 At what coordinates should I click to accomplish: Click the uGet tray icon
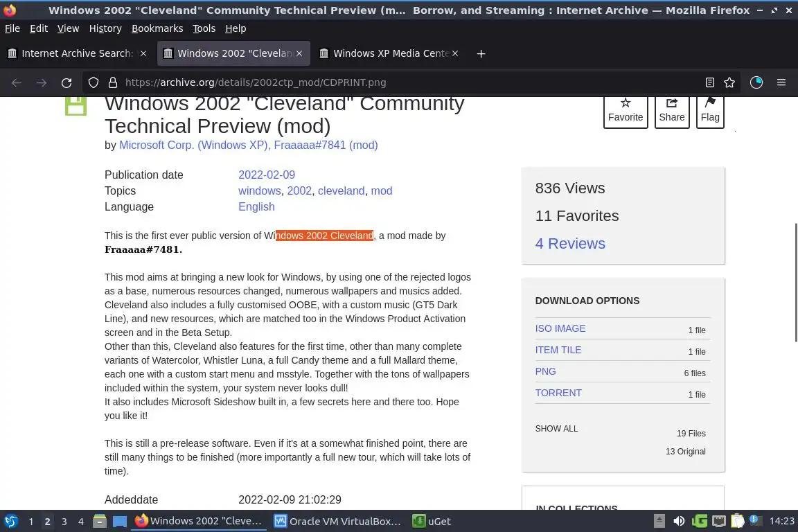699,522
